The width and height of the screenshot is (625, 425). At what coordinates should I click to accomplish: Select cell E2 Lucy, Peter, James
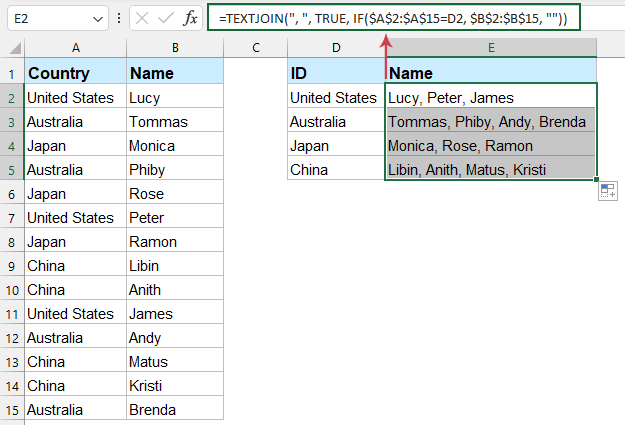coord(491,96)
